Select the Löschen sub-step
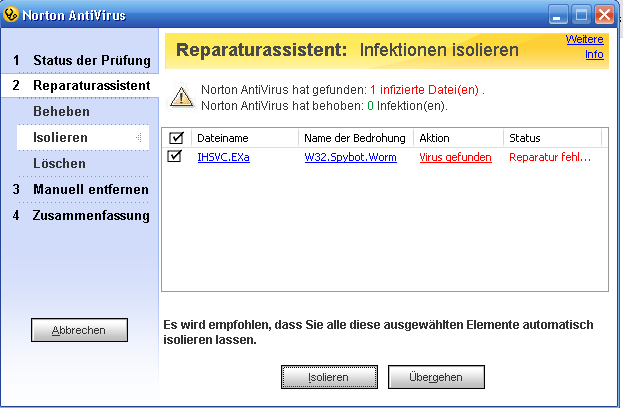This screenshot has width=623, height=408. pos(59,163)
